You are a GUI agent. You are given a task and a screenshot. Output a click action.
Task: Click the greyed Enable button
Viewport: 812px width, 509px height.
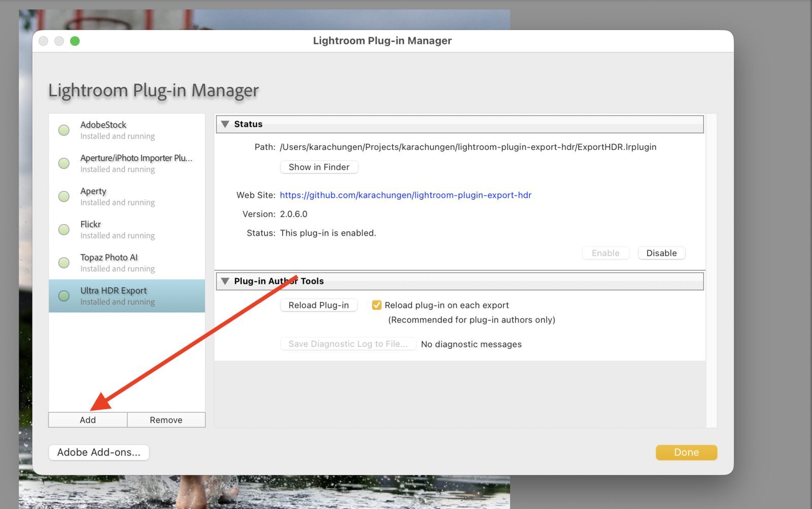[605, 253]
